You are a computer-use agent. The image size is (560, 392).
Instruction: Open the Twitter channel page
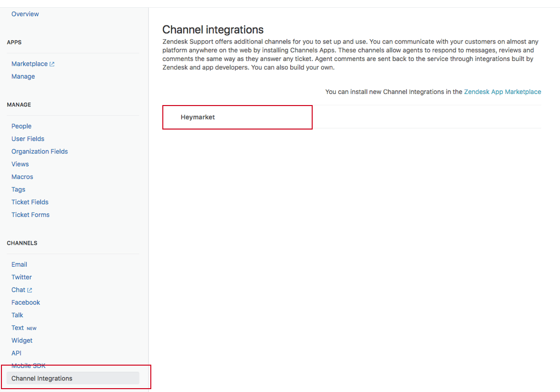[22, 277]
